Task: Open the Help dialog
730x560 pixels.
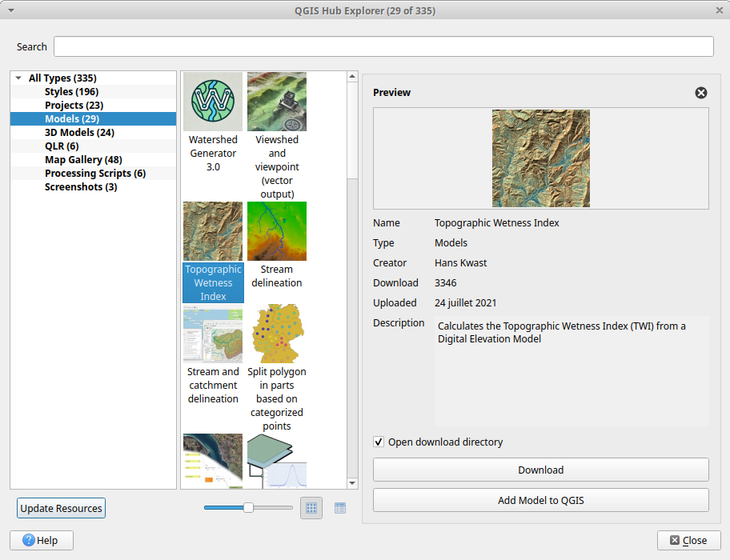Action: (40, 540)
